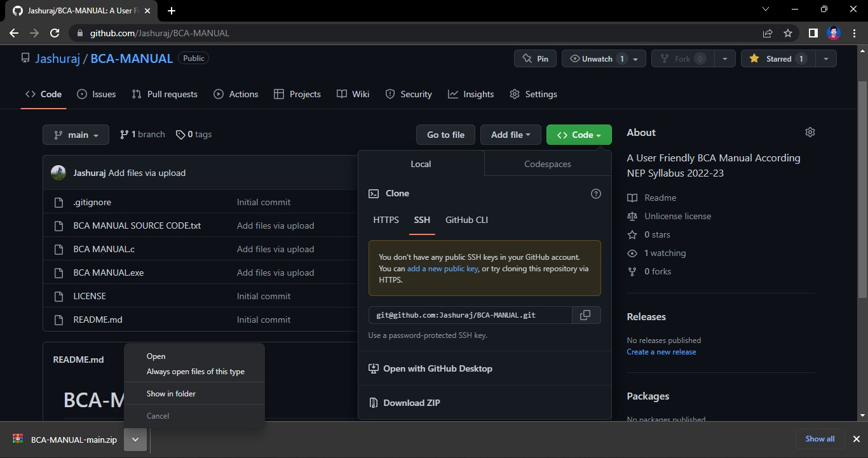Follow the Create a new release link

[661, 352]
